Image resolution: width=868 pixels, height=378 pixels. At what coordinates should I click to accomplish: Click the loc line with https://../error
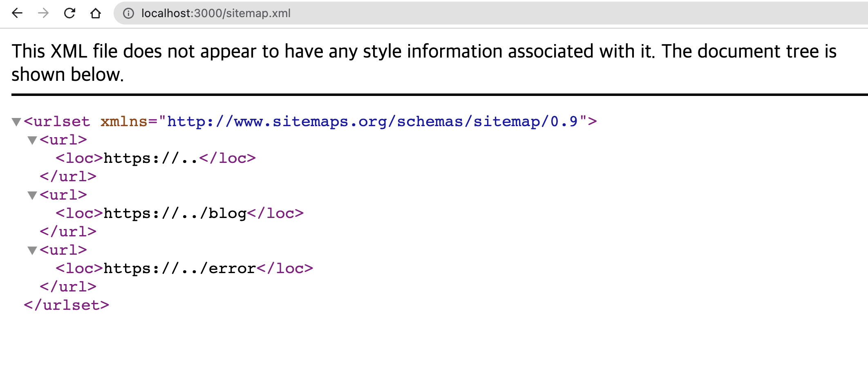[x=184, y=269]
